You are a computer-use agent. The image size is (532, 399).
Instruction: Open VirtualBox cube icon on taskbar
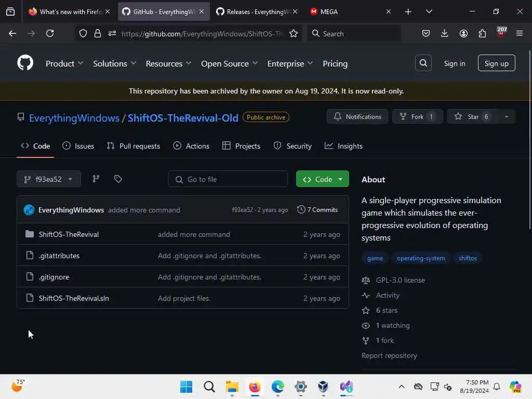(323, 387)
